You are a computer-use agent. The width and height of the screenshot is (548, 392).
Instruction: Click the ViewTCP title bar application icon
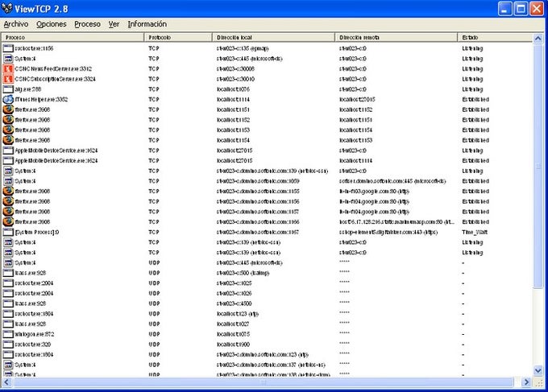point(7,8)
